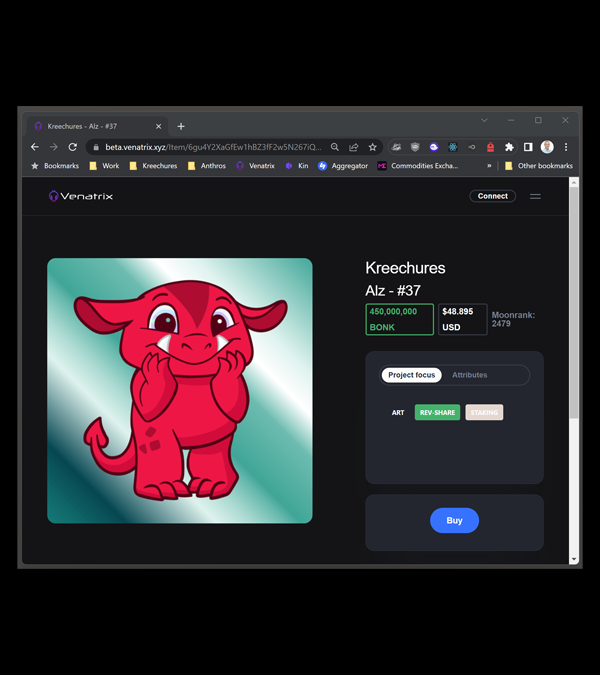Minimize the browser window
Viewport: 600px width, 675px height.
coord(511,121)
